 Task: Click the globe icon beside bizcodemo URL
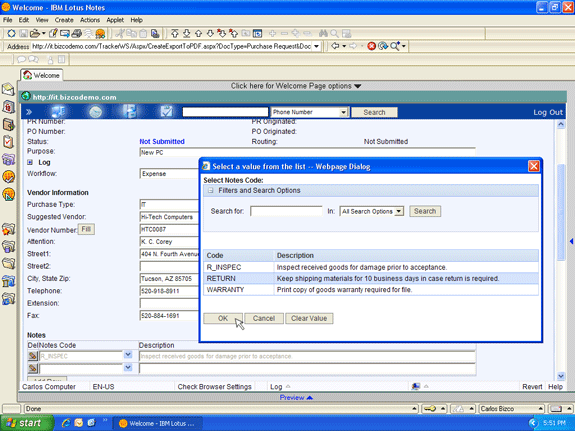click(x=26, y=96)
